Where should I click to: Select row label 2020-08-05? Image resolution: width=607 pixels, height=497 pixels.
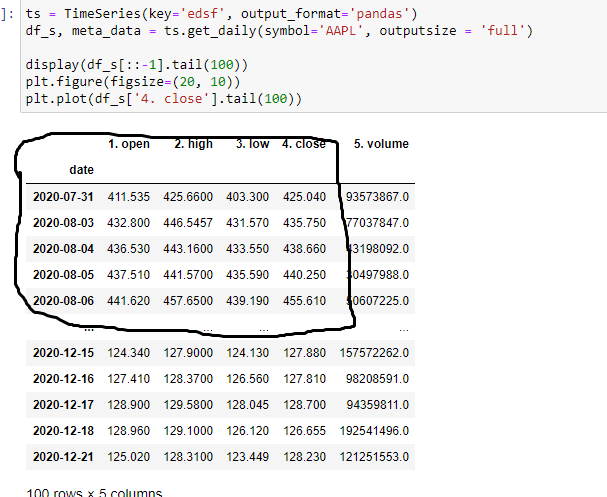point(63,275)
